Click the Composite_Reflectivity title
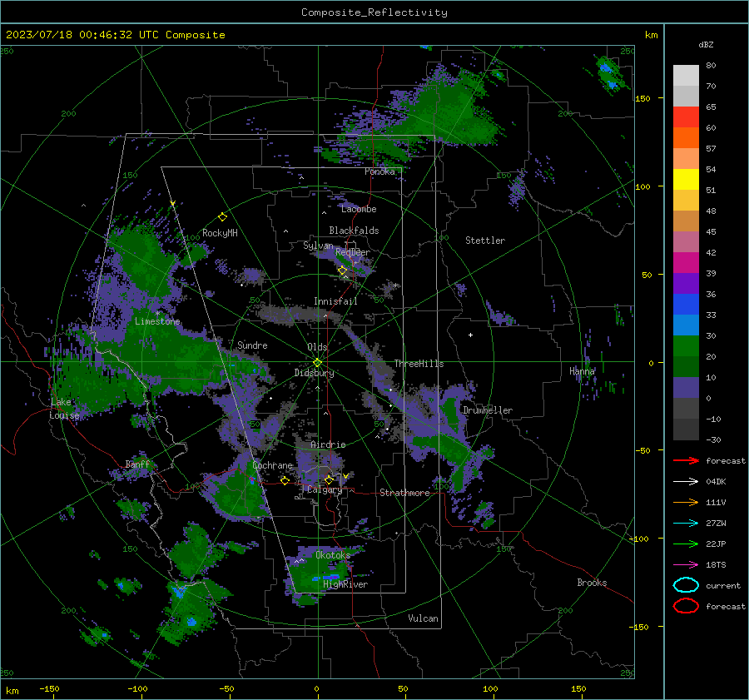Viewport: 749px width, 700px height. (x=374, y=12)
